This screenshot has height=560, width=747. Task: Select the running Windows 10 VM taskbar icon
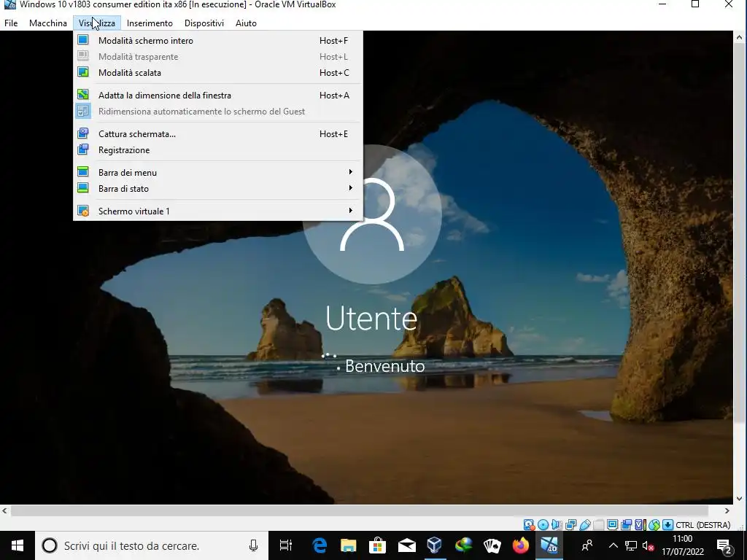(x=549, y=545)
